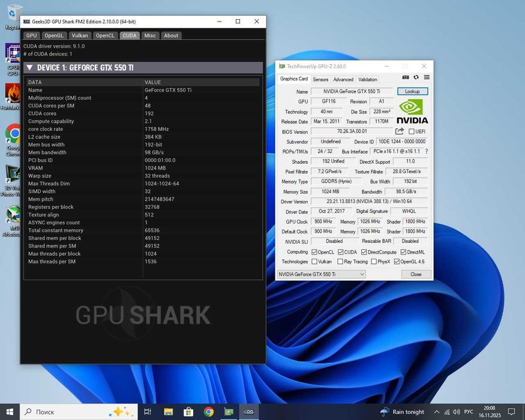Viewport: 525px width, 420px height.
Task: Open the GPU selection dropdown in GPU-Z
Action: [x=321, y=274]
